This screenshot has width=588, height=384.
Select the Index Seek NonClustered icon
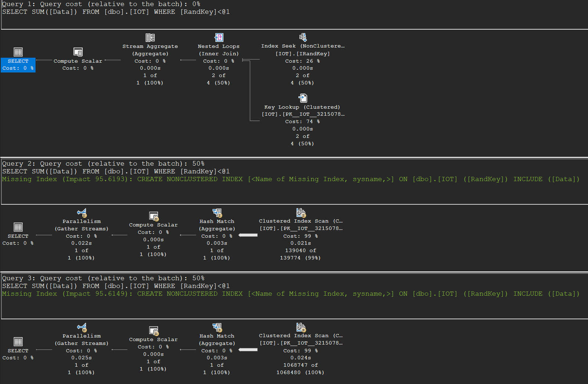(303, 37)
